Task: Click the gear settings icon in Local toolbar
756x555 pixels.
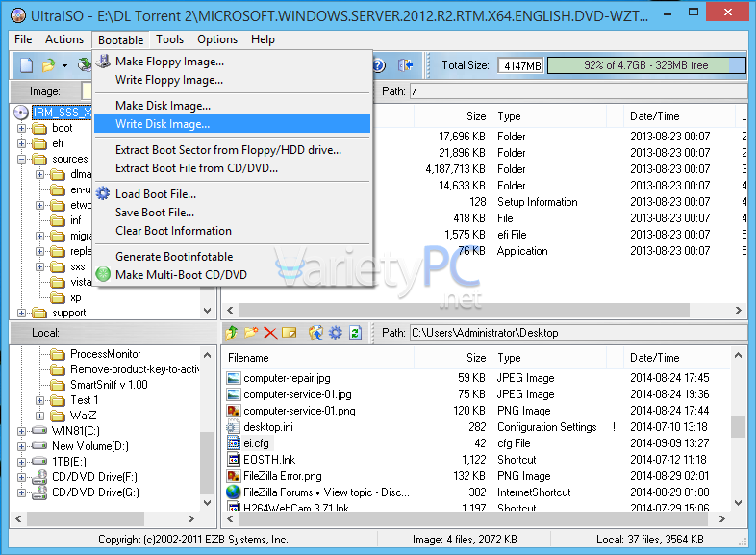Action: coord(335,333)
